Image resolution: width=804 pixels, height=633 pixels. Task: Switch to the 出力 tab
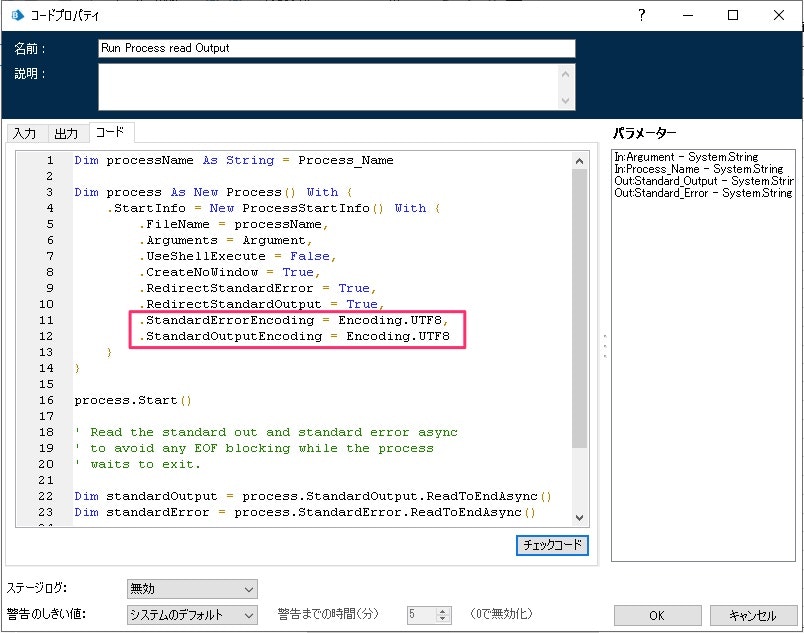66,133
